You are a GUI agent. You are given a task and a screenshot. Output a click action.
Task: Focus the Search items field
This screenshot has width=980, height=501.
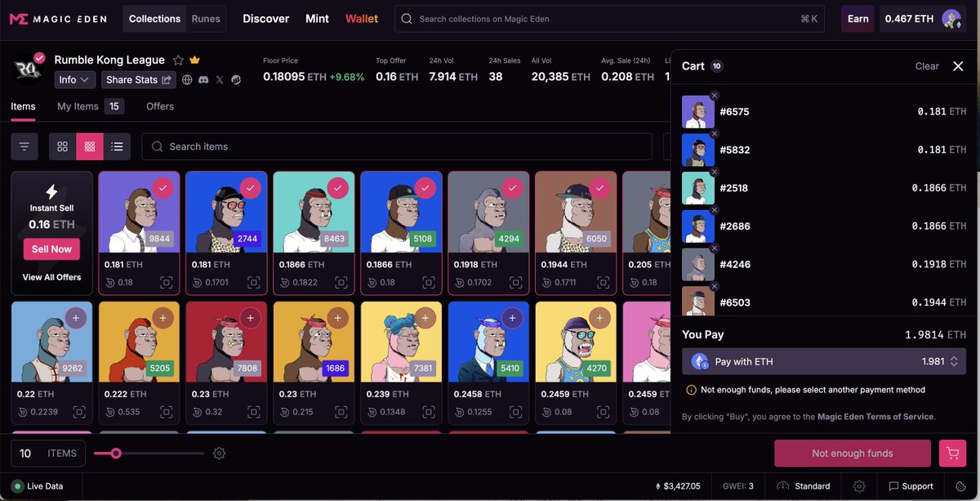[x=397, y=146]
